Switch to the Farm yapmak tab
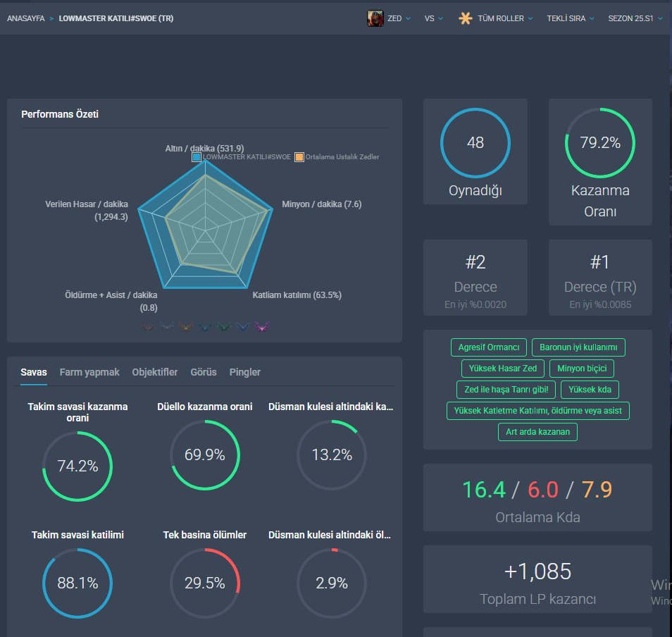This screenshot has width=672, height=637. click(89, 372)
